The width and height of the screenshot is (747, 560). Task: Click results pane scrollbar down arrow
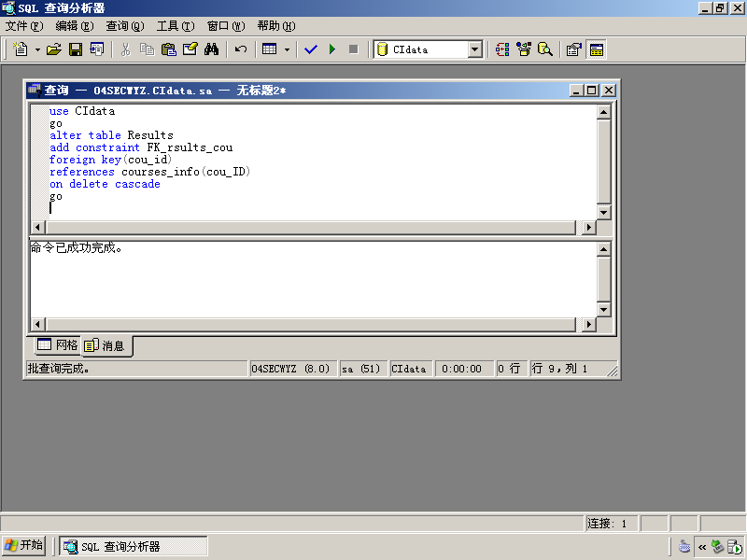click(603, 310)
